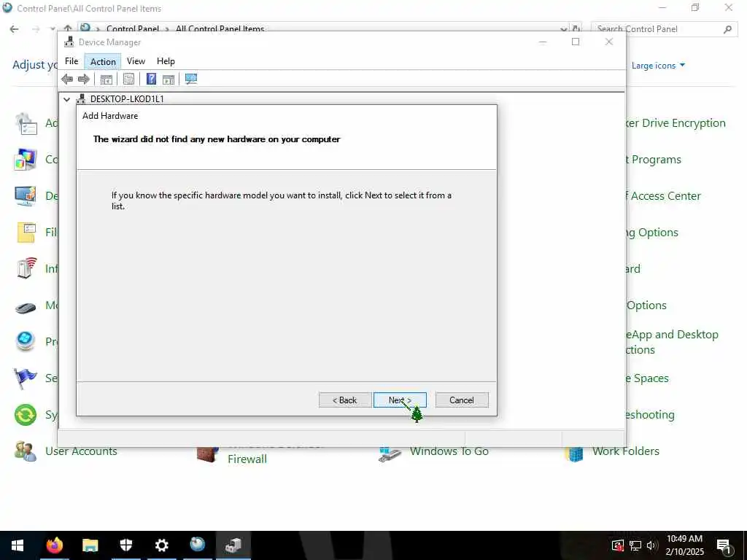Open Start menu from the taskbar
Image resolution: width=747 pixels, height=560 pixels.
(x=18, y=545)
